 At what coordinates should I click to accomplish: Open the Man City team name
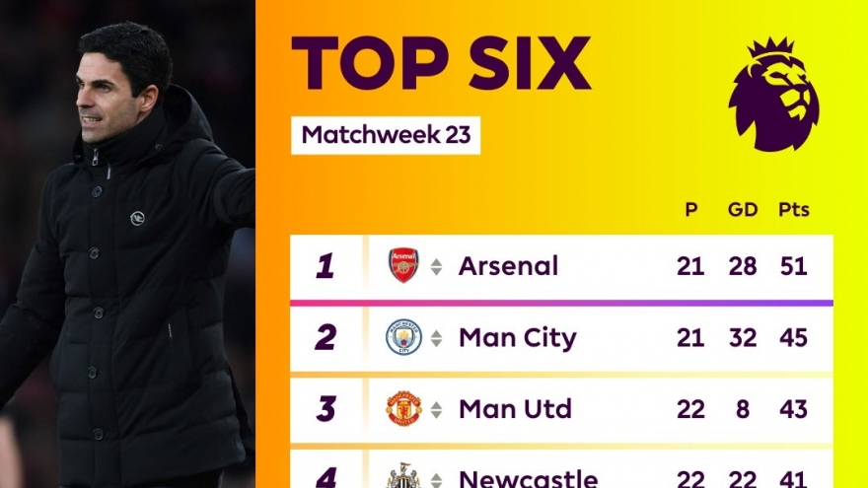pos(517,338)
